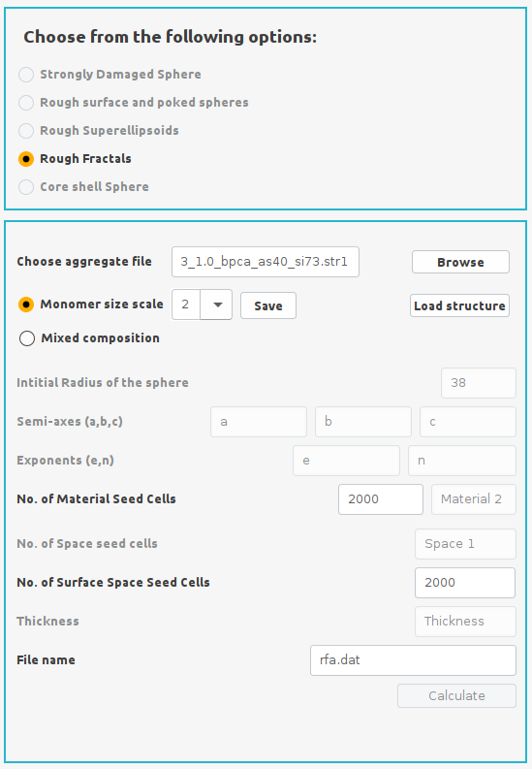Click the Surface Space Seed Cells field

click(465, 583)
